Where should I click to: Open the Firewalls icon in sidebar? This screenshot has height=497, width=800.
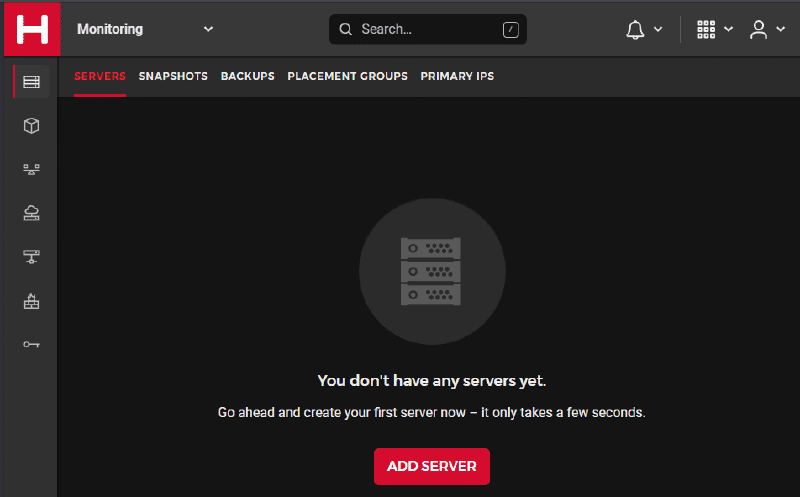pos(31,301)
